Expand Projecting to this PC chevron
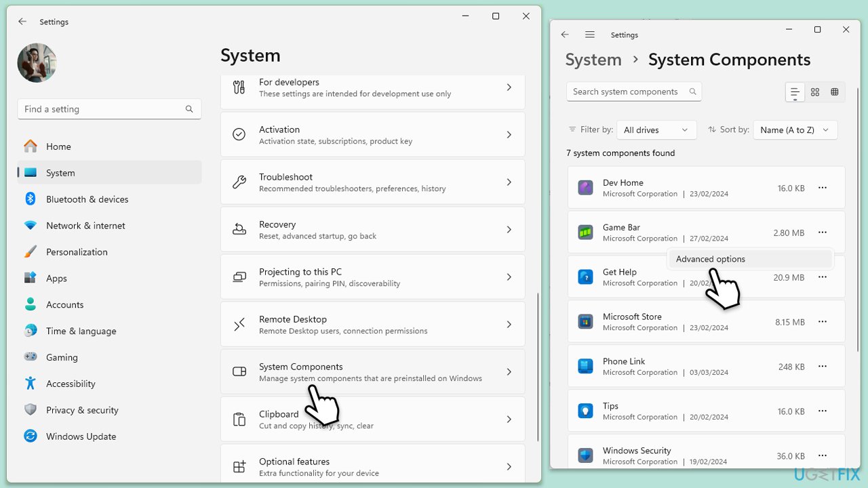The height and width of the screenshot is (488, 868). point(509,277)
